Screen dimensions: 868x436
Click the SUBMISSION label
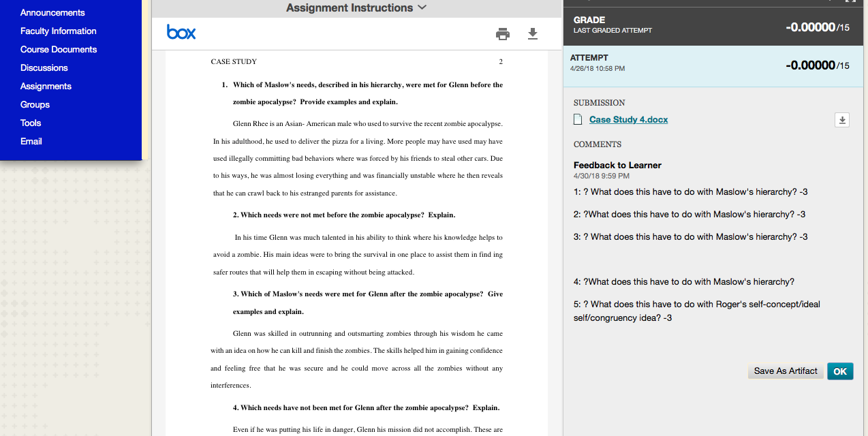599,102
